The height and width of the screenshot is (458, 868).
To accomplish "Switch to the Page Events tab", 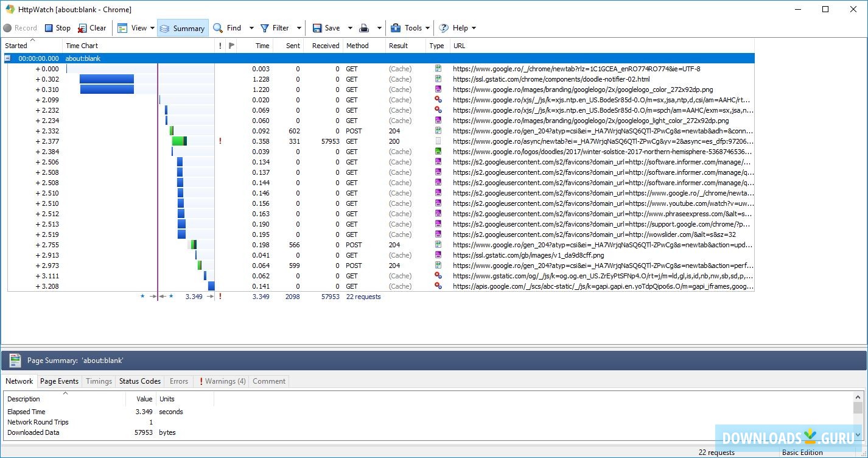I will coord(59,381).
